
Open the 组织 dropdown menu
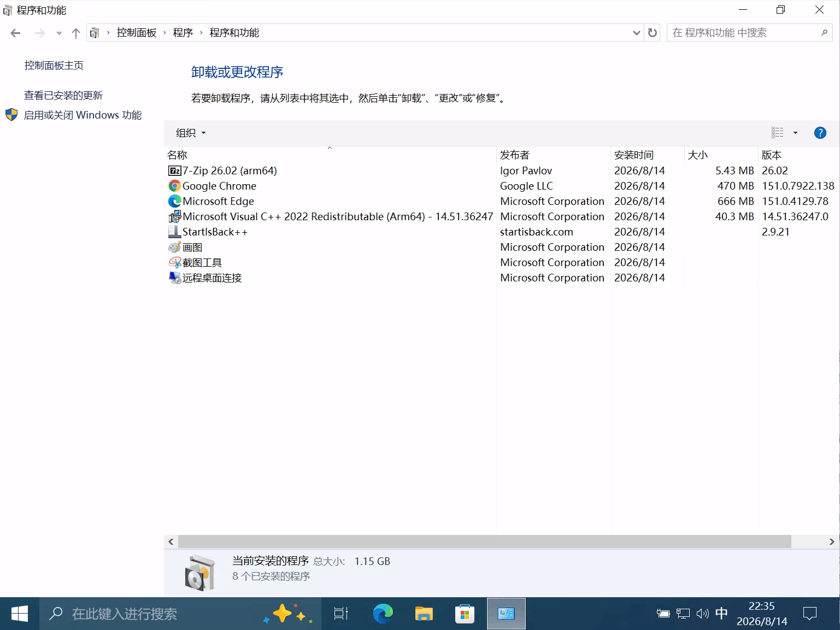point(191,133)
